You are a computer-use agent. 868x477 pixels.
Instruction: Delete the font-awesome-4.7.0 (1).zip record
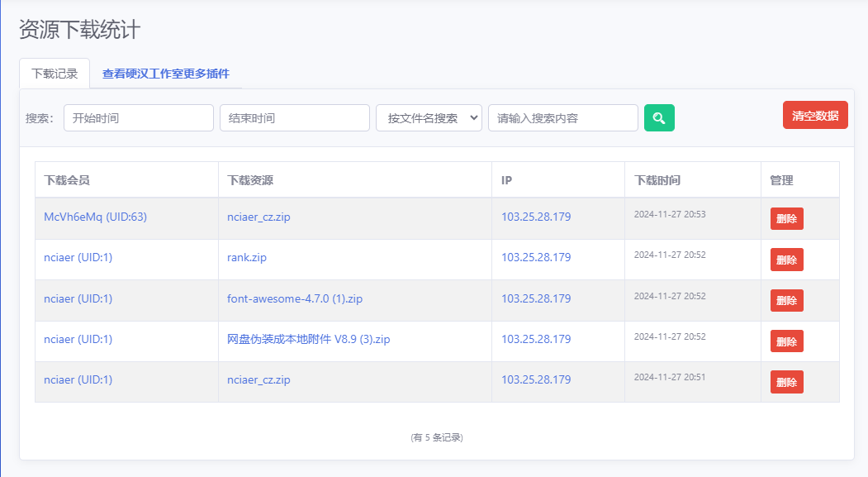click(x=786, y=300)
